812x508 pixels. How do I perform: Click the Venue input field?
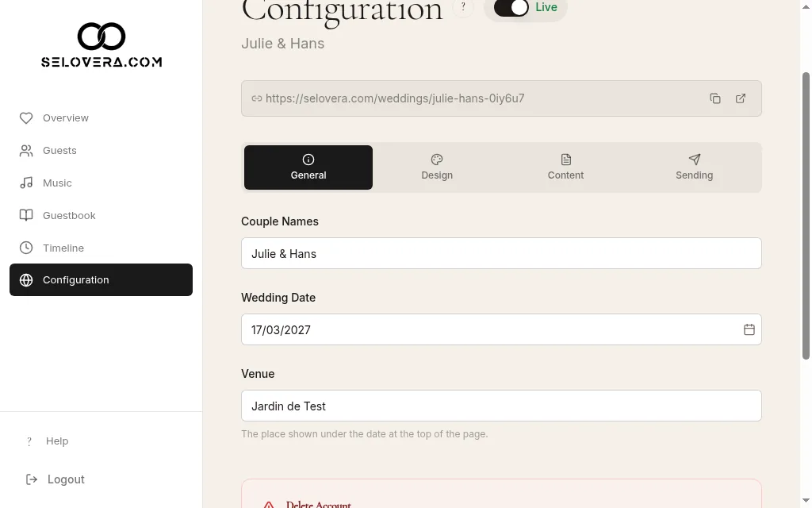tap(501, 406)
